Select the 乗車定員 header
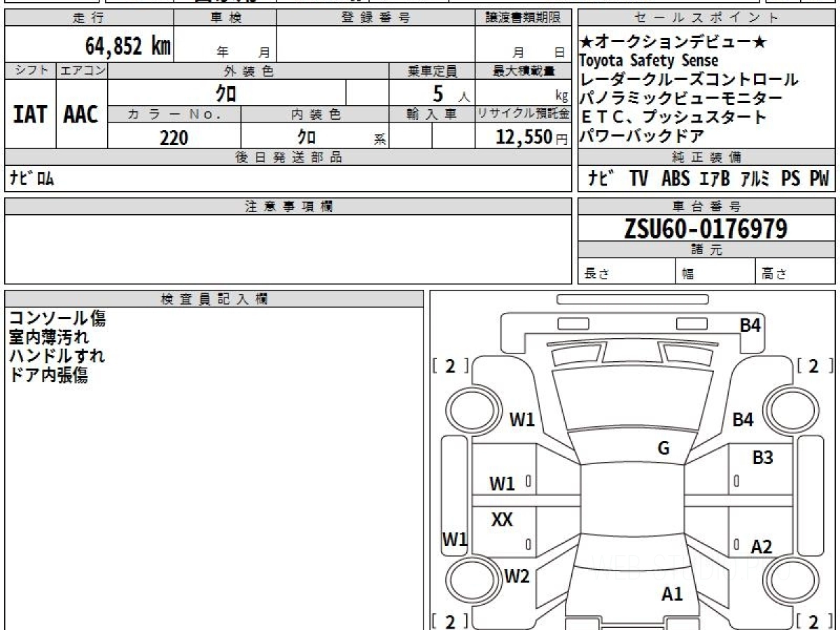The image size is (840, 630). [432, 71]
